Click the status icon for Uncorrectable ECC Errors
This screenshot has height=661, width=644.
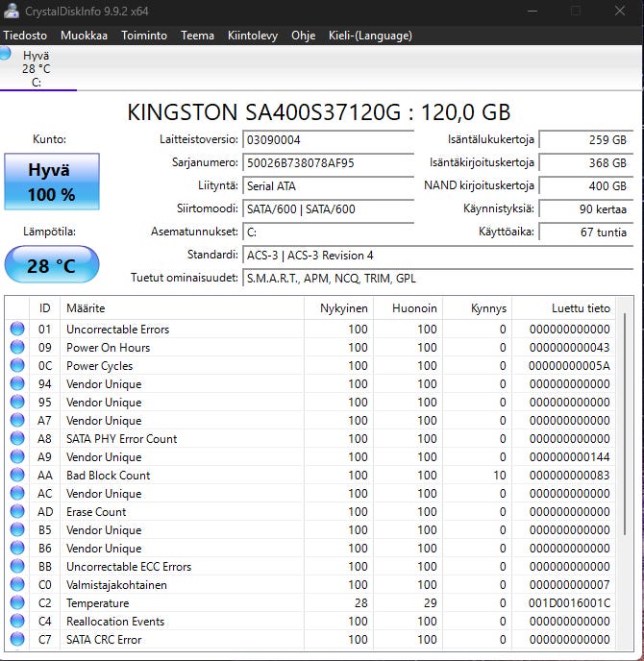tap(17, 566)
